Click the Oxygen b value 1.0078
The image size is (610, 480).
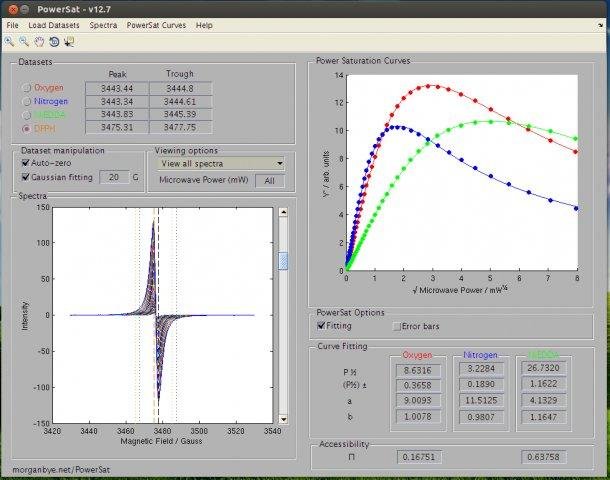(x=418, y=417)
